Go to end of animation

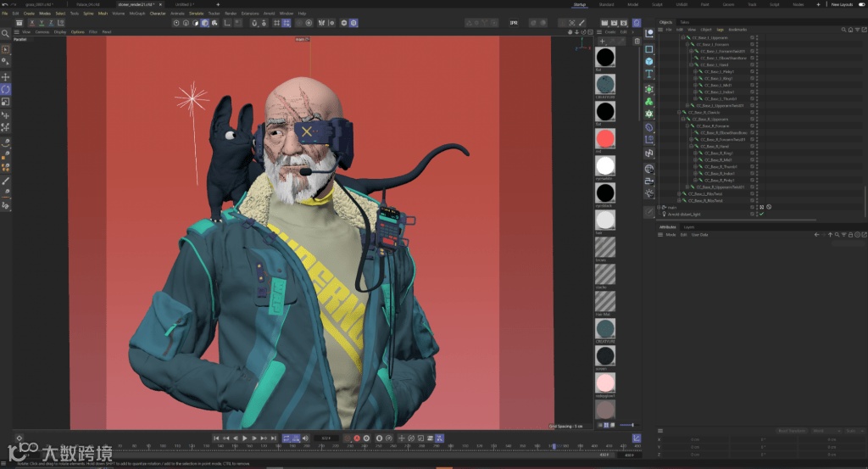point(274,438)
